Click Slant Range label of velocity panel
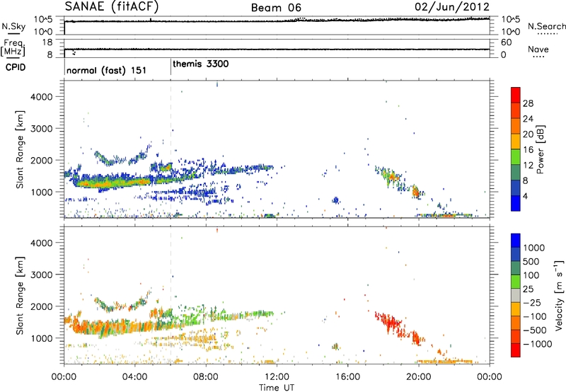 [20, 296]
